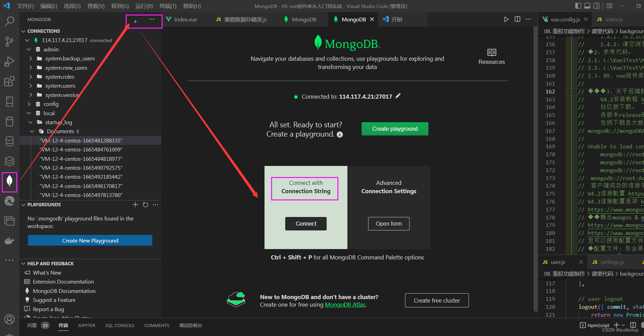Image resolution: width=644 pixels, height=336 pixels.
Task: Open MongoDB panel more actions menu
Action: click(x=152, y=20)
